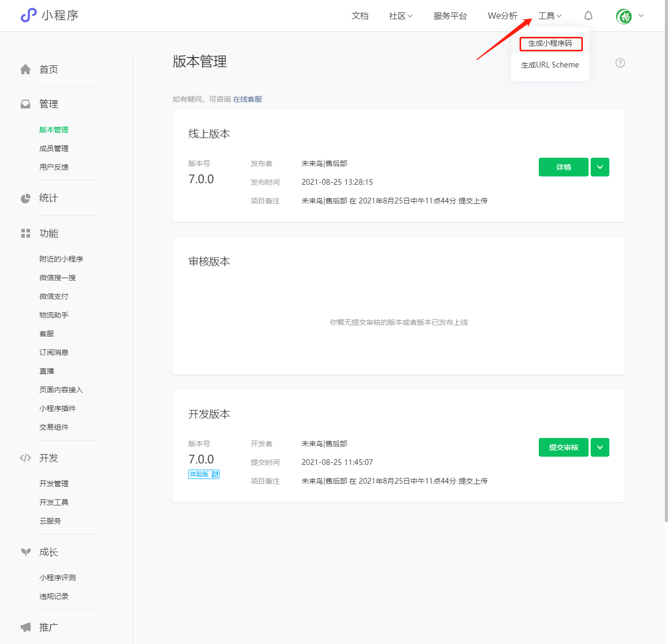Click the Mini Program logo icon
Screen dimensions: 668x644
pos(29,16)
